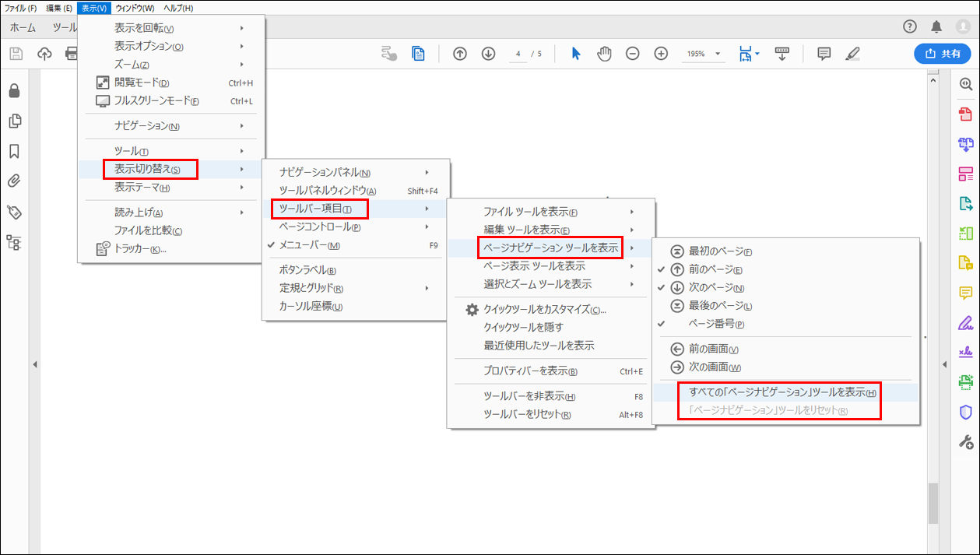
Task: Toggle メニューバー checked item
Action: tap(356, 245)
